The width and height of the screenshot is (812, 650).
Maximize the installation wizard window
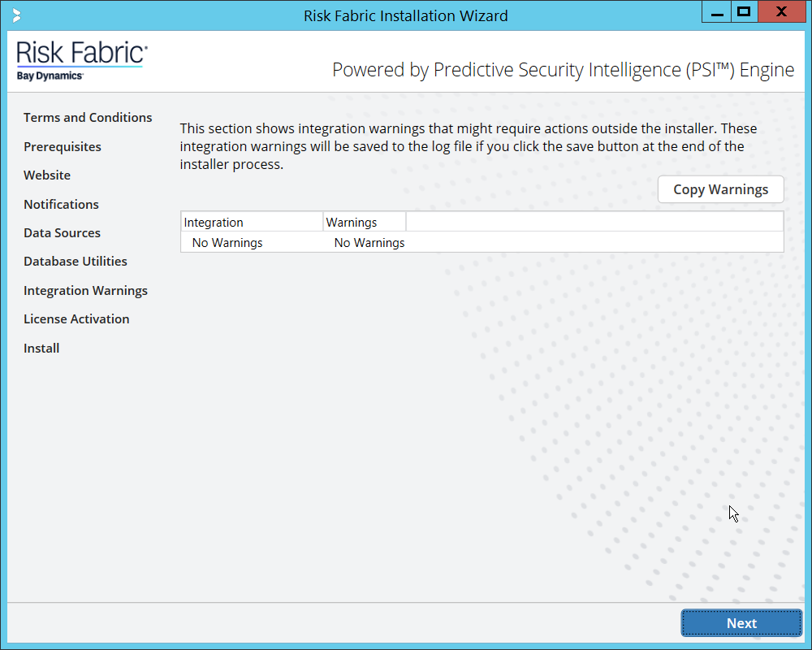coord(743,13)
